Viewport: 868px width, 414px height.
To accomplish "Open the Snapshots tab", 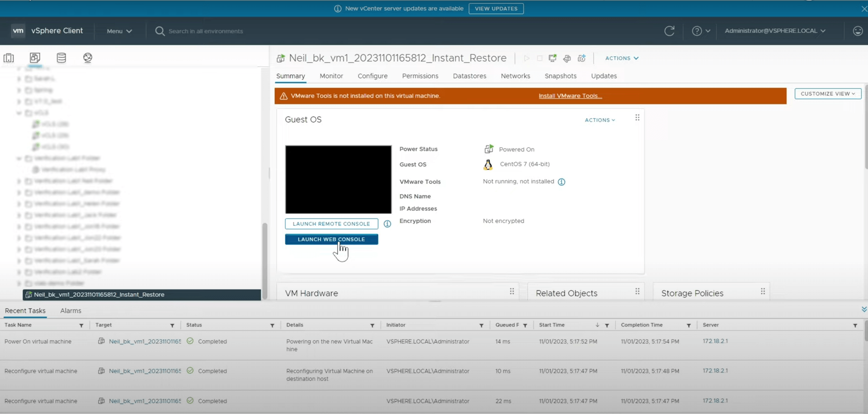I will 561,76.
